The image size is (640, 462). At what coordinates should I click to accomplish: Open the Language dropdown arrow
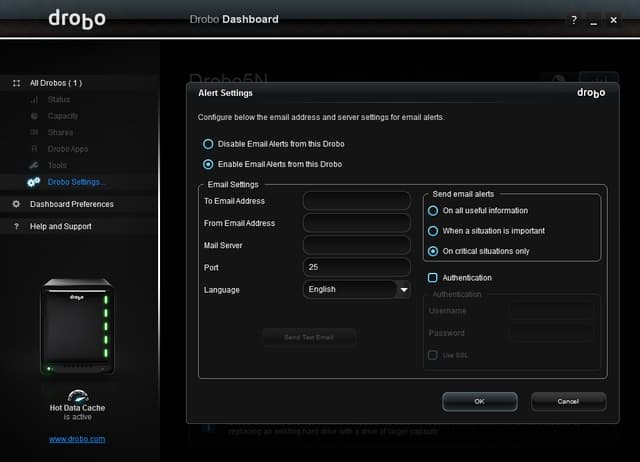(404, 289)
